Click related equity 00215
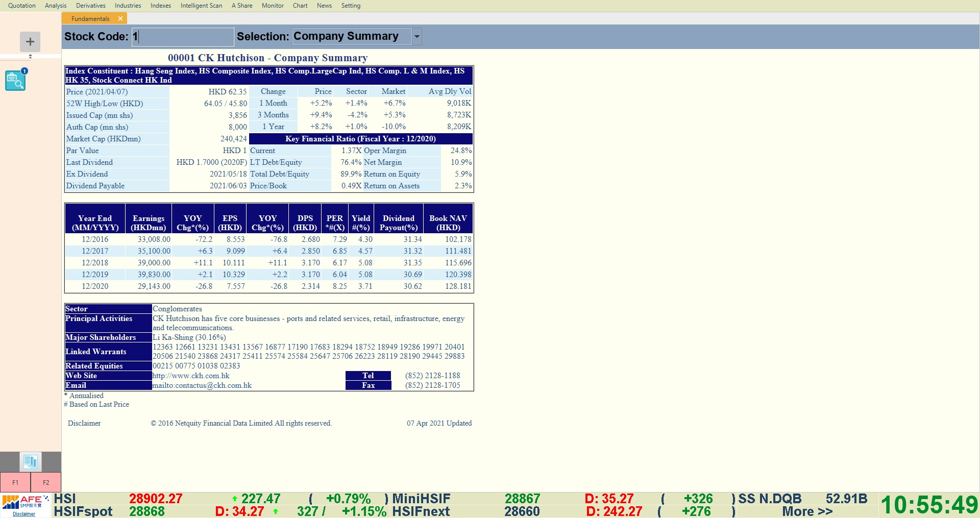 click(x=163, y=366)
